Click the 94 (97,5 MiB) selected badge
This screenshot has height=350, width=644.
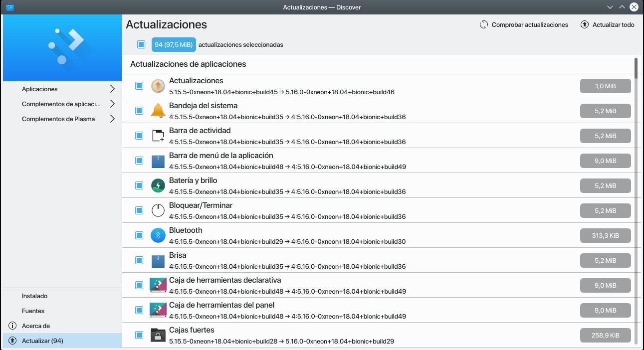[174, 44]
